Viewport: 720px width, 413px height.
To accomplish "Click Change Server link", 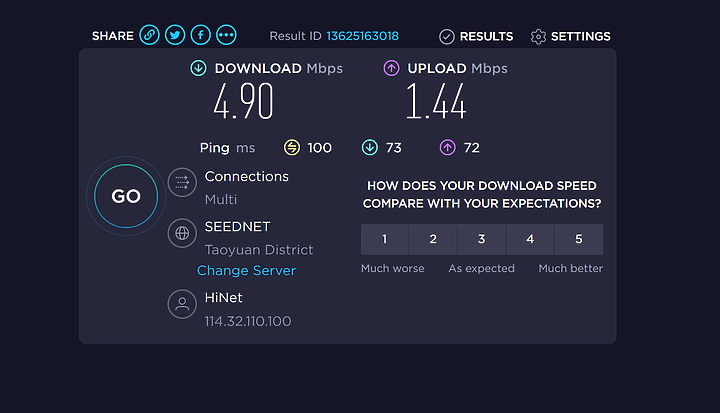I will click(x=247, y=271).
